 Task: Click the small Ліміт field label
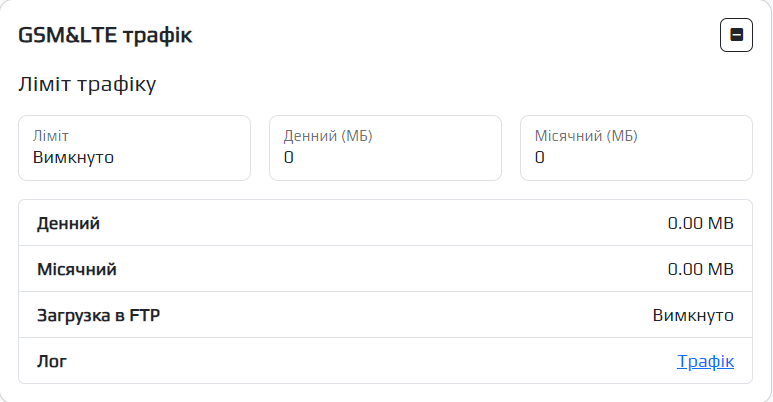50,136
